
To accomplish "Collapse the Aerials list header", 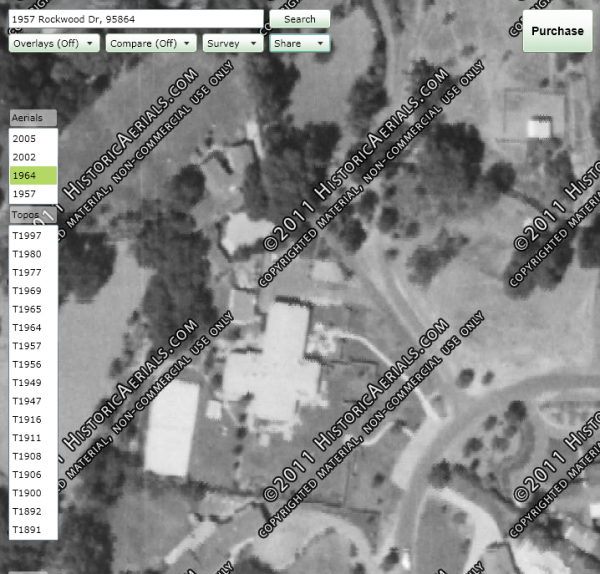I will click(x=32, y=118).
